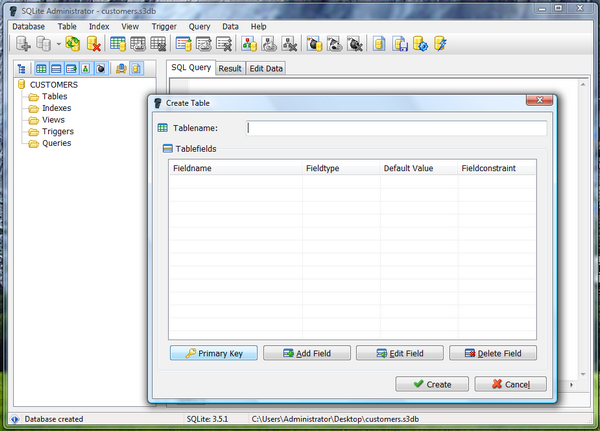Toggle Indexes visibility in the left panel

(71, 69)
